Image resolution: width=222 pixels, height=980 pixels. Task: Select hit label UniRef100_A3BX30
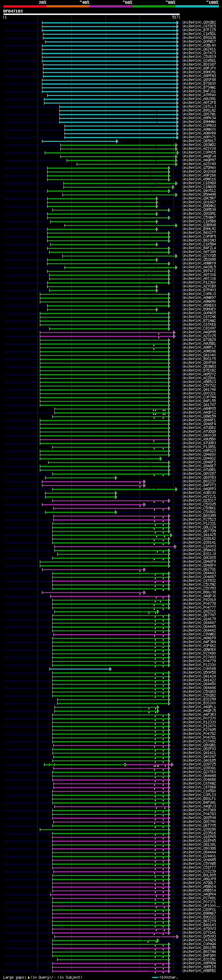(x=199, y=493)
